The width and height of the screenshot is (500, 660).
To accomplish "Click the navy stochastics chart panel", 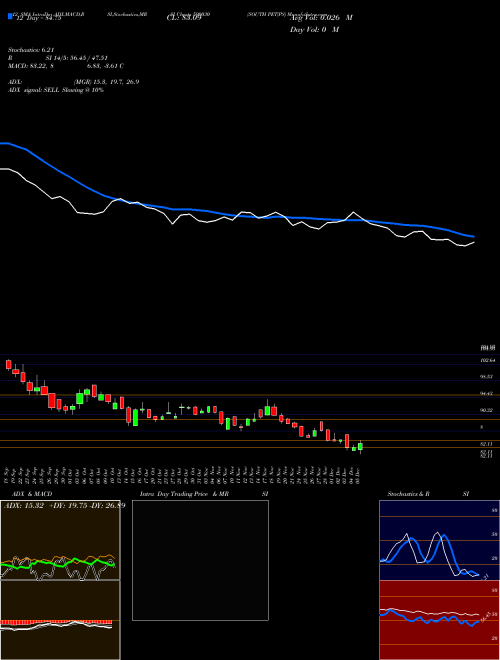I will 439,540.
